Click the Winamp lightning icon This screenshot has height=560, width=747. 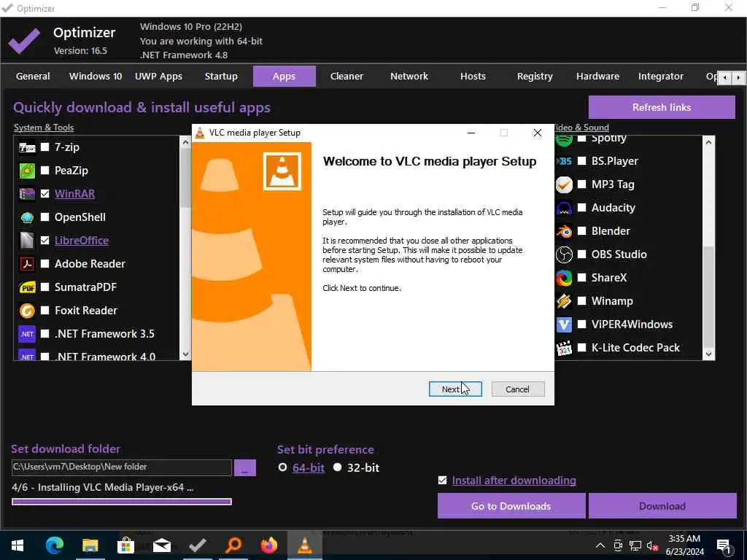pos(564,301)
